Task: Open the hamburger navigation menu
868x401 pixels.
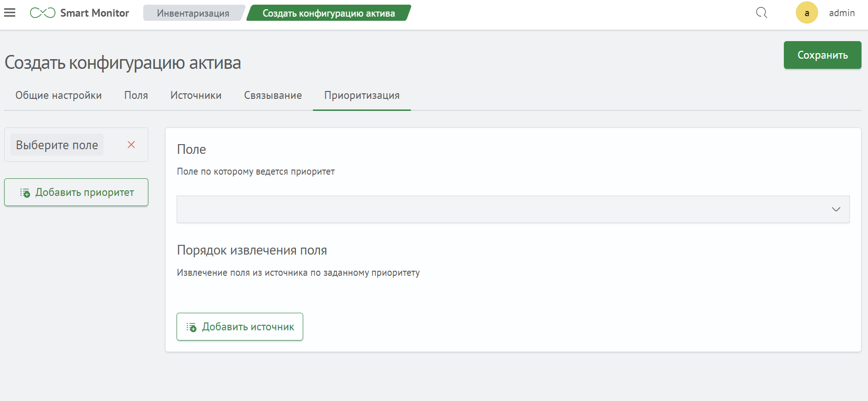Action: click(x=10, y=13)
